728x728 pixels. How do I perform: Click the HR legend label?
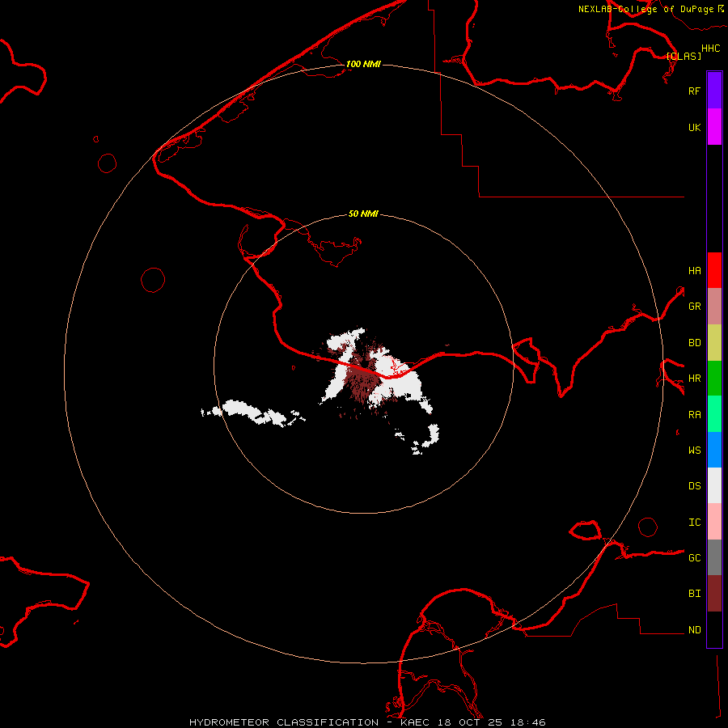point(695,379)
